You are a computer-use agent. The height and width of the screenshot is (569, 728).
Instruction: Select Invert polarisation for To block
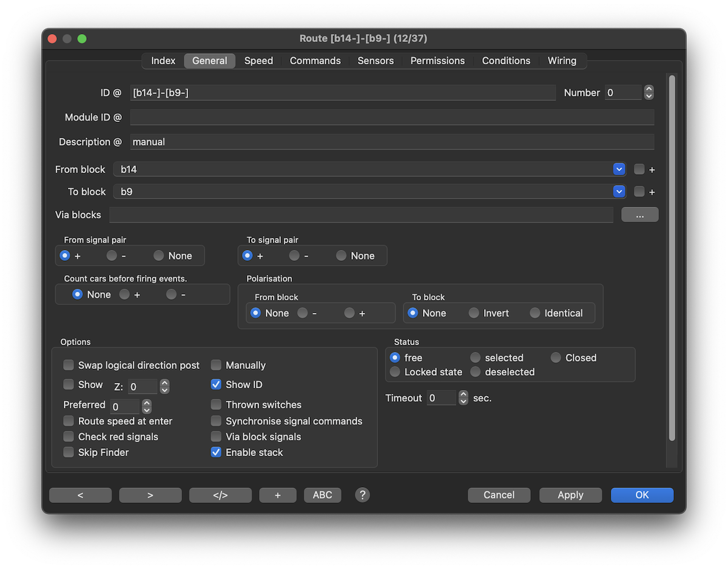[x=474, y=313]
